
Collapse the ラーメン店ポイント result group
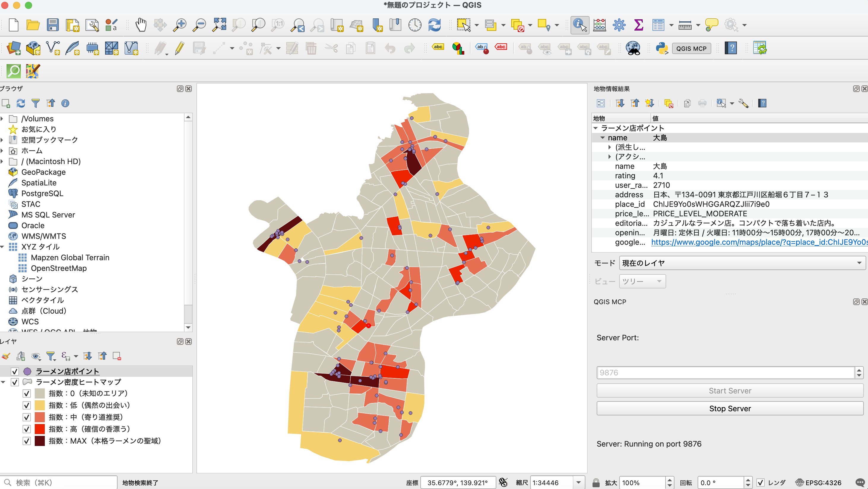595,128
